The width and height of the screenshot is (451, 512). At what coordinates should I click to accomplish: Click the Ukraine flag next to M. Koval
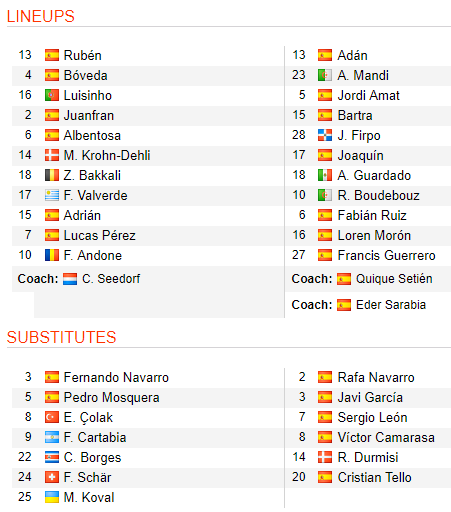click(x=52, y=497)
